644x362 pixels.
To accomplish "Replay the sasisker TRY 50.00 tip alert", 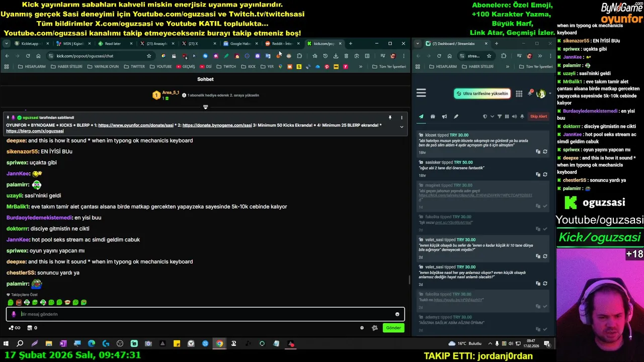I will [x=545, y=174].
